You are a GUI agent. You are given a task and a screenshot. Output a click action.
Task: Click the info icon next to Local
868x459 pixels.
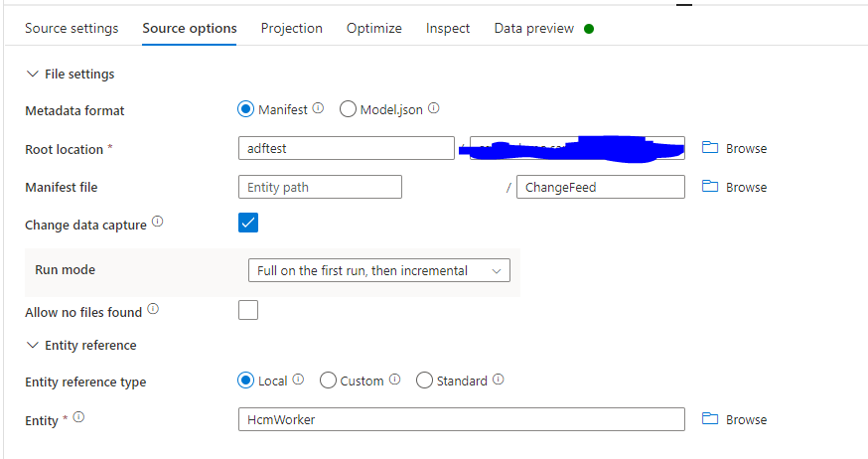pos(298,380)
